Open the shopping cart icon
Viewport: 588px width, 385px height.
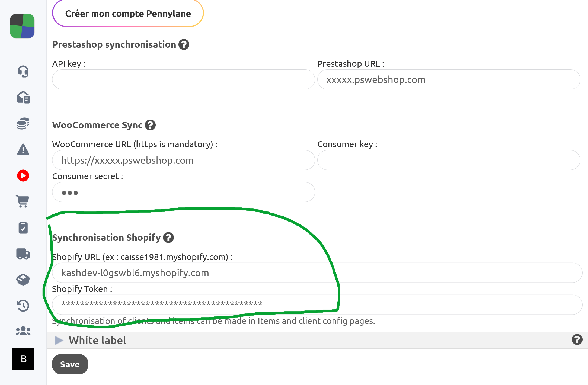tap(23, 201)
